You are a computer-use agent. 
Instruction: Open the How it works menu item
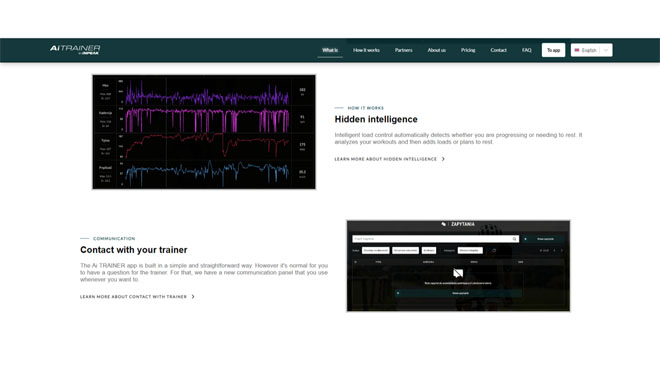(366, 50)
